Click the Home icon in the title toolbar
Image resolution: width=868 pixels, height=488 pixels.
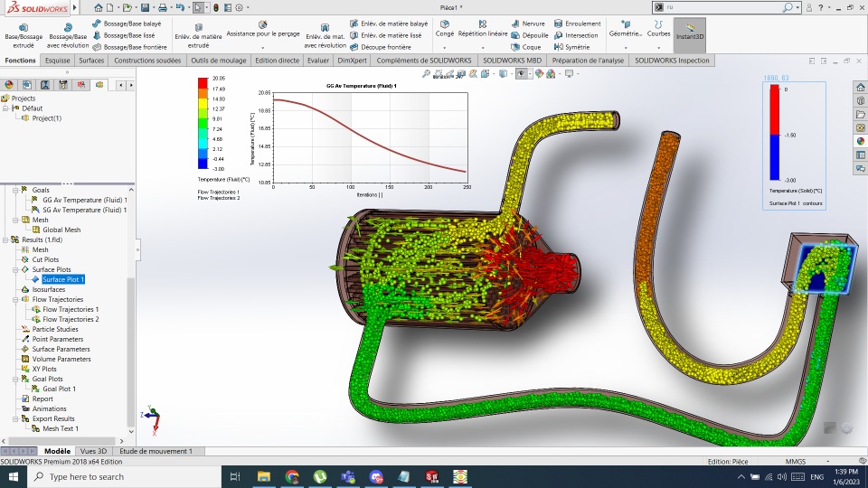(x=98, y=8)
